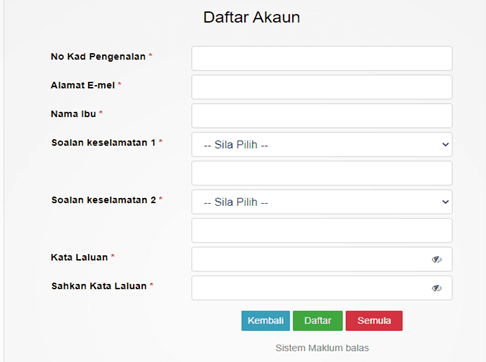Image resolution: width=486 pixels, height=362 pixels.
Task: Reset form with red Semula button
Action: point(374,321)
